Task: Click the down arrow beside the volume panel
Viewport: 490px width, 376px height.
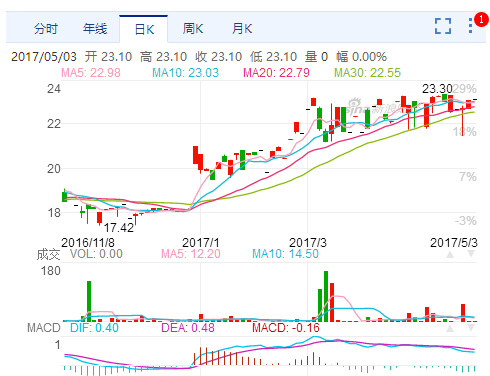Action: (471, 254)
